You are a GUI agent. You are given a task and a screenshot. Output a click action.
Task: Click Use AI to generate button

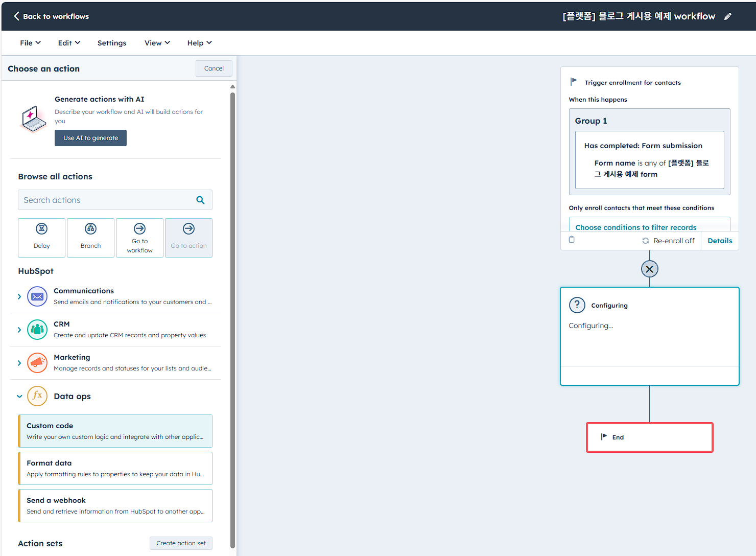click(90, 138)
